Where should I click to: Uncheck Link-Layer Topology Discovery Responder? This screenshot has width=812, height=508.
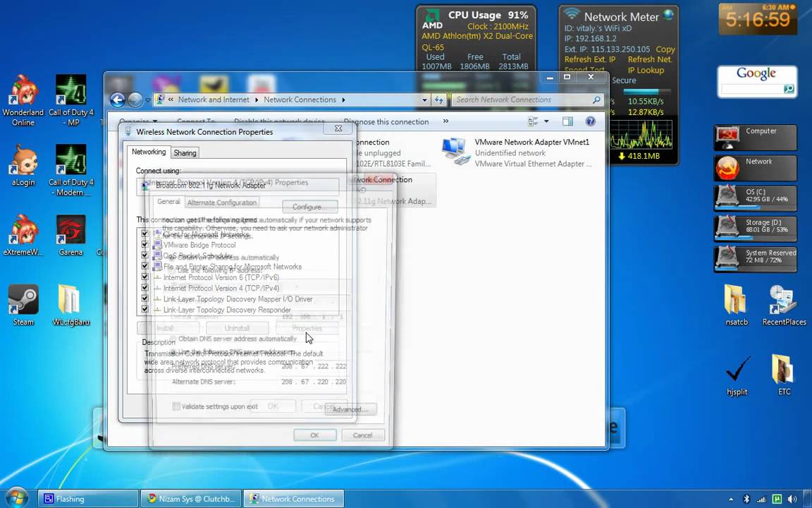(144, 310)
